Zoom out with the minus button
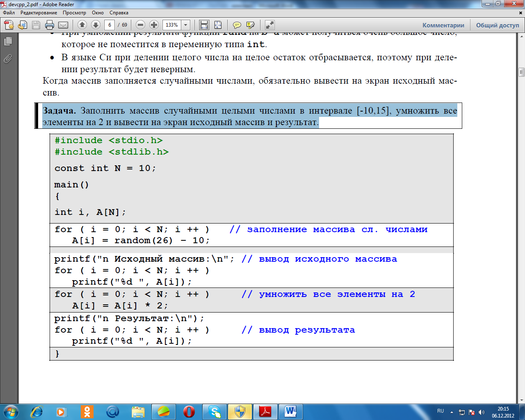525x420 pixels. pos(141,25)
